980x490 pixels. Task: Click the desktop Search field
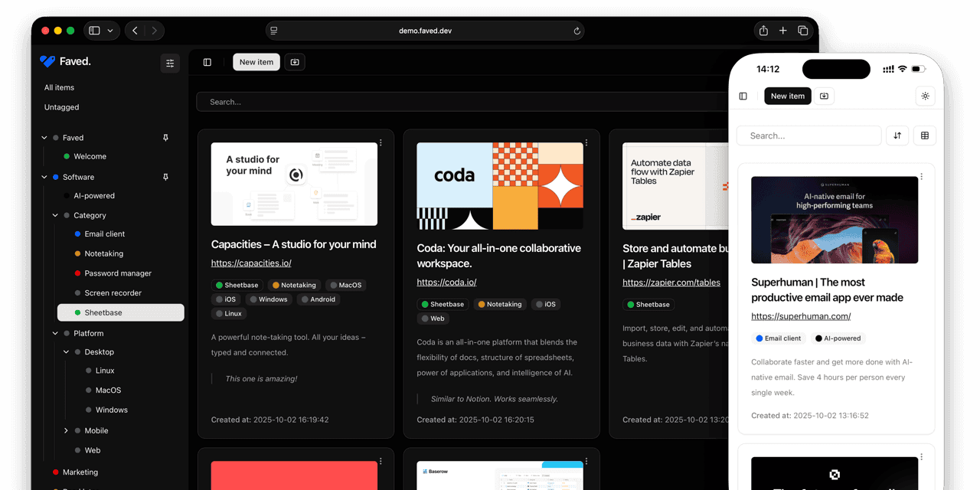462,102
